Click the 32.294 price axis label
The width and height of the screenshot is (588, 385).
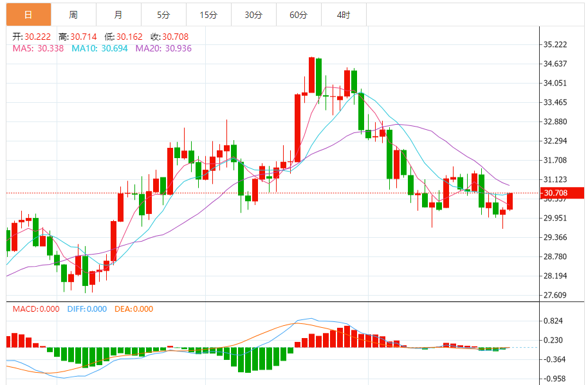pyautogui.click(x=555, y=141)
